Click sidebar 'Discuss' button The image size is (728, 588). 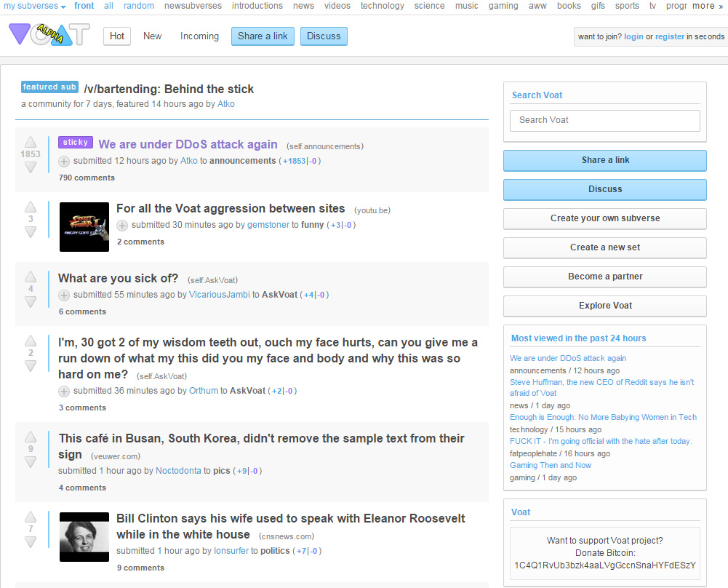point(605,189)
